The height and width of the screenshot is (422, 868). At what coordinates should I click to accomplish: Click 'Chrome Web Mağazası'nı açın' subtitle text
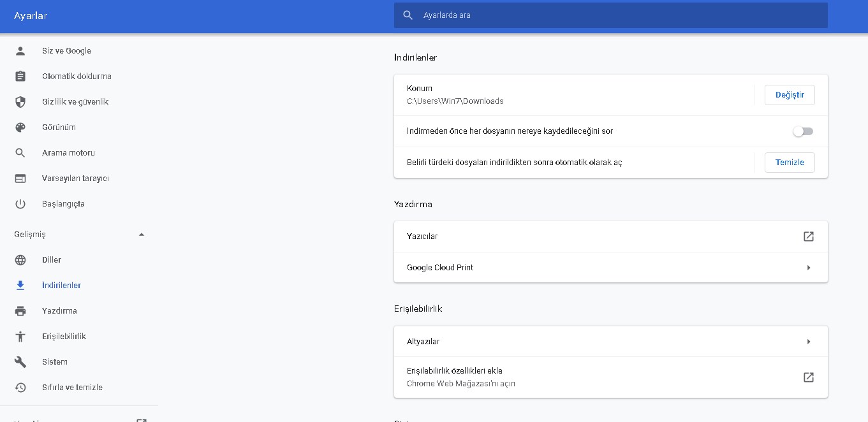tap(461, 384)
